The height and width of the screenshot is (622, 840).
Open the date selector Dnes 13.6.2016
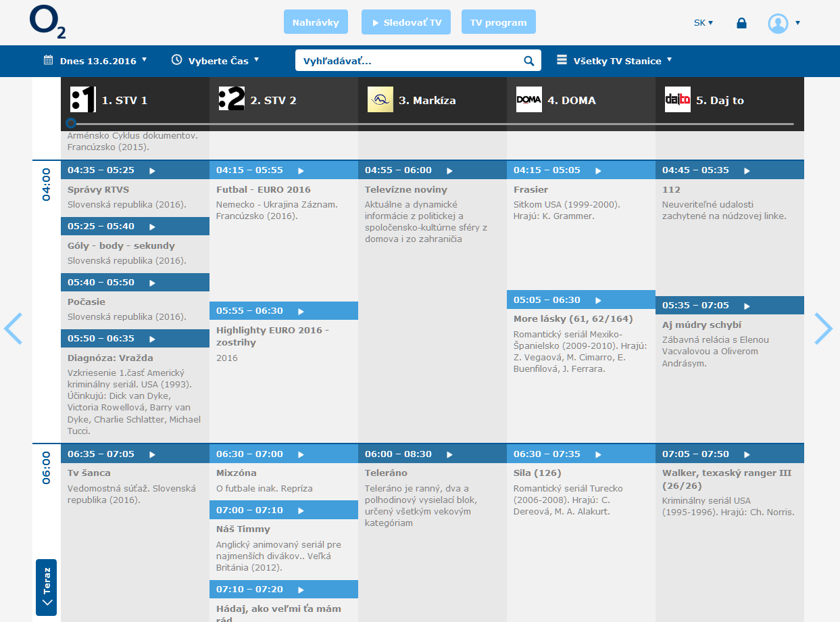click(x=95, y=61)
